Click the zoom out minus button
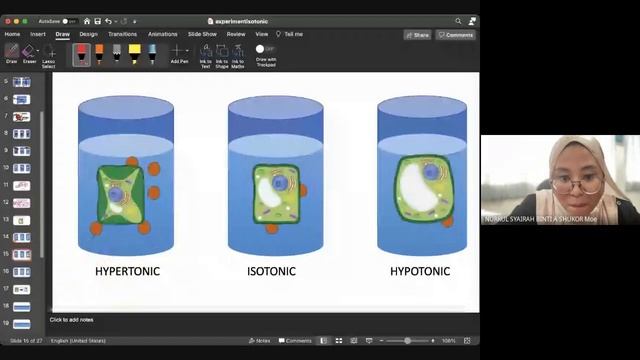 381,340
